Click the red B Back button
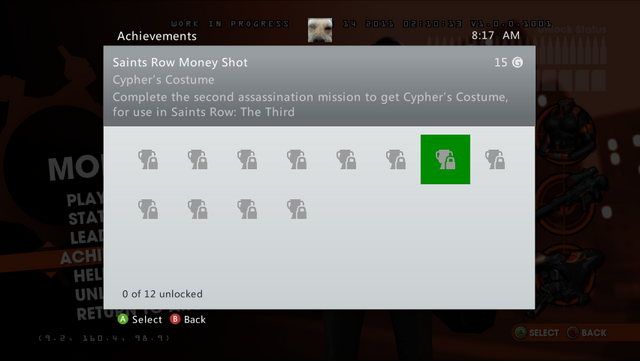This screenshot has height=361, width=640. click(x=188, y=319)
